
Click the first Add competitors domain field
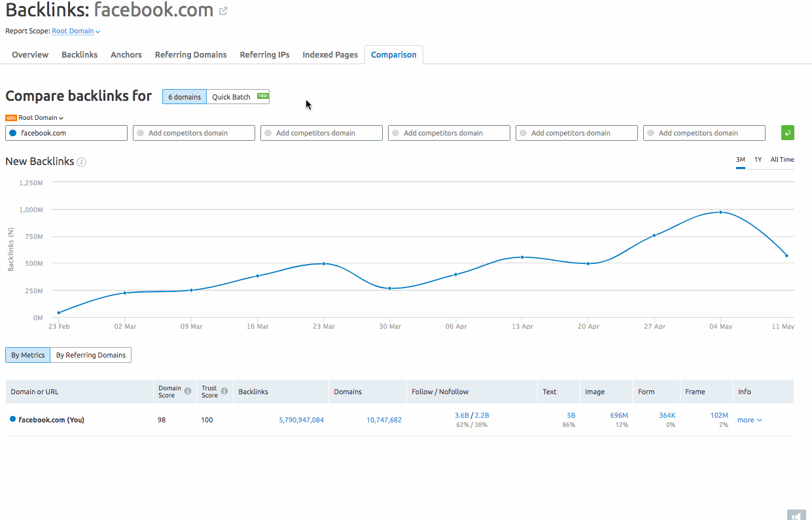click(194, 132)
